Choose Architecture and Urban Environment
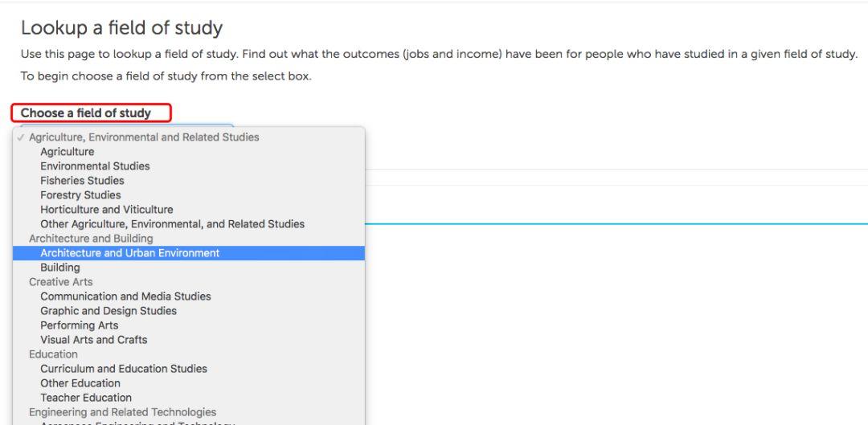 coord(129,253)
